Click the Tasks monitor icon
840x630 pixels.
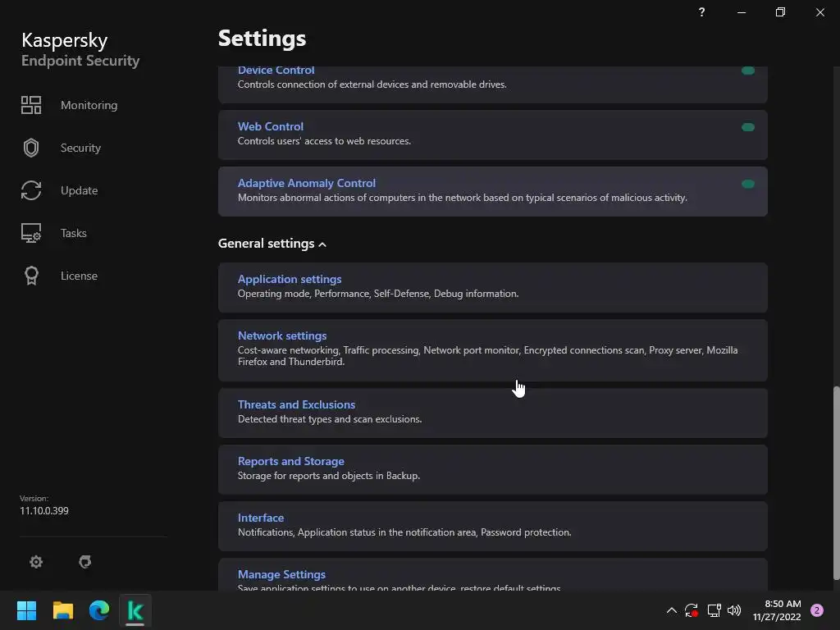pyautogui.click(x=31, y=233)
